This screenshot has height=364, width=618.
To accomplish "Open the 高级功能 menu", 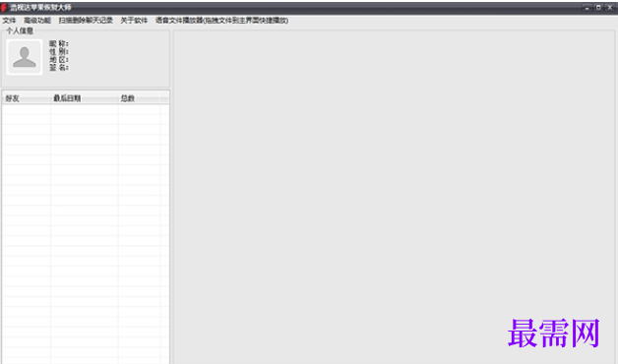I will click(37, 21).
